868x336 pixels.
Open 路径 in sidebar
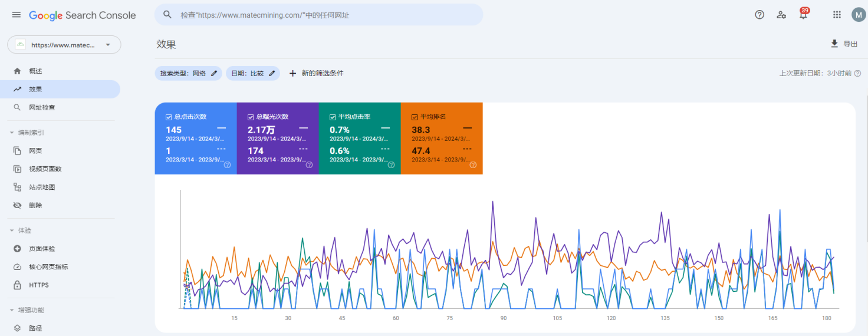click(60, 328)
